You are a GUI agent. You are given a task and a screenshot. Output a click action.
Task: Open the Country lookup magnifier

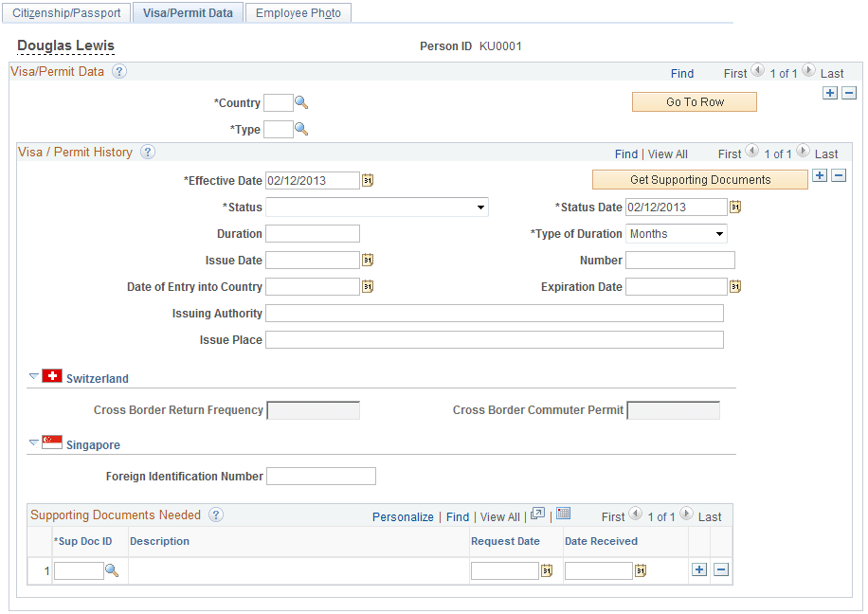(x=301, y=102)
